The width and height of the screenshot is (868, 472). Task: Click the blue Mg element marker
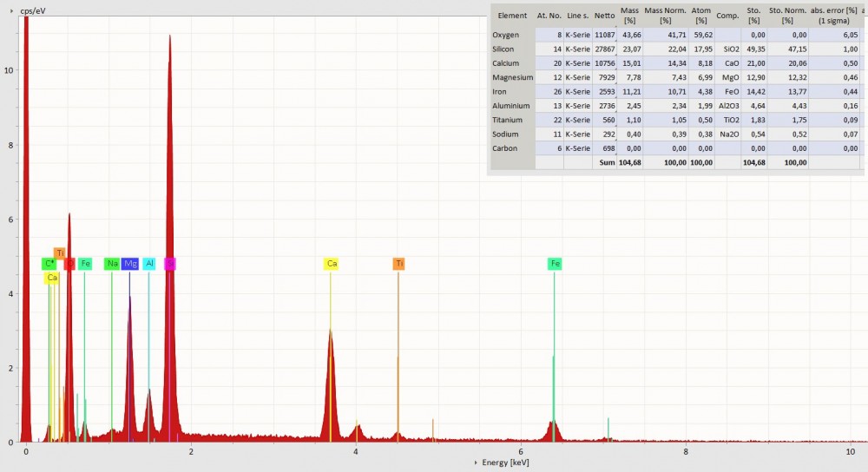click(x=130, y=264)
